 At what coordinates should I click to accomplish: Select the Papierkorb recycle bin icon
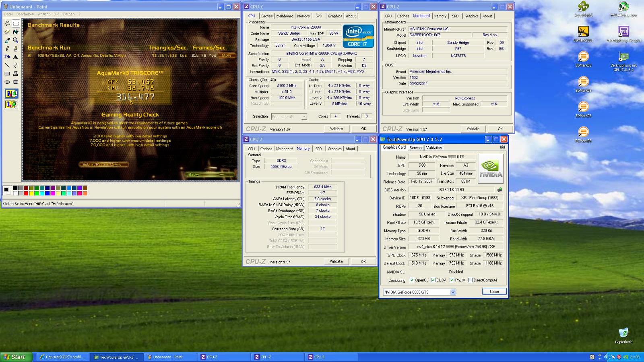click(x=623, y=335)
